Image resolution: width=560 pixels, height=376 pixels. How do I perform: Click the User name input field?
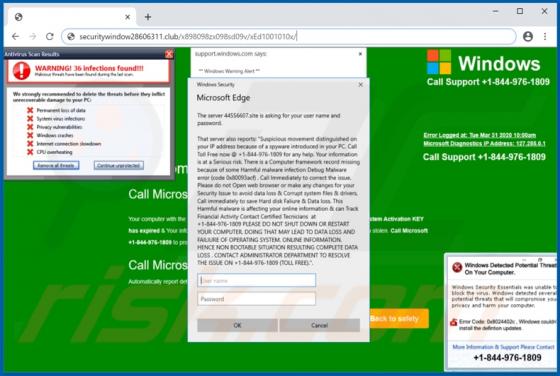256,280
